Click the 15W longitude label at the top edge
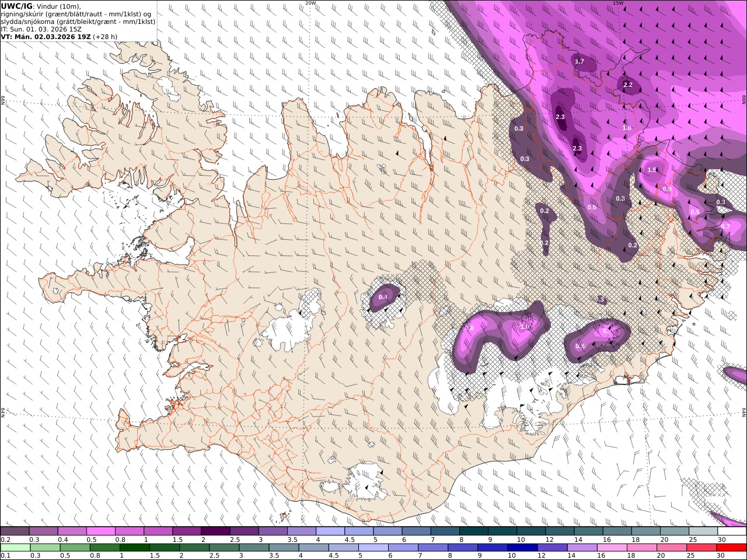Viewport: 747px width, 560px height. click(x=618, y=3)
